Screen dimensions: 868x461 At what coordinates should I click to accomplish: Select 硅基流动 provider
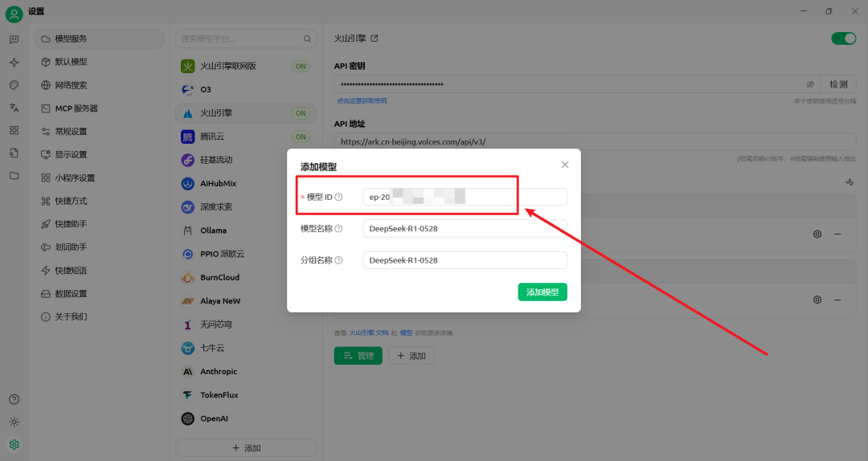point(245,160)
